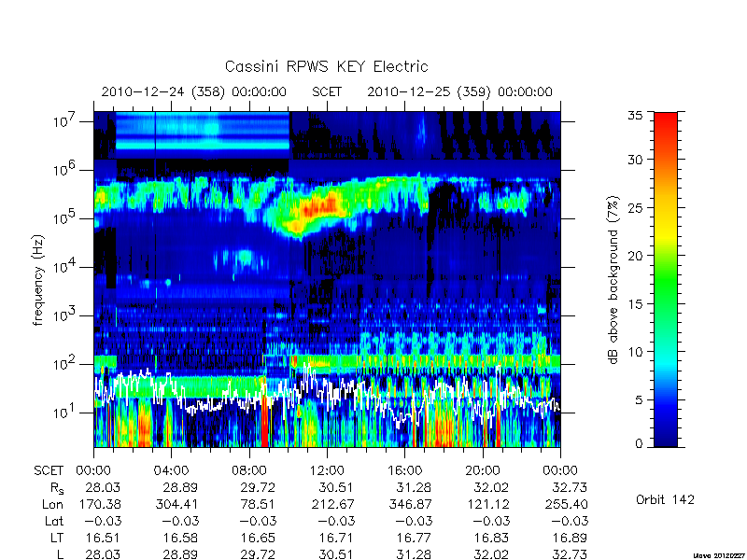The image size is (747, 560).
Task: Click the Rs row value "32.73"
Action: pyautogui.click(x=570, y=487)
